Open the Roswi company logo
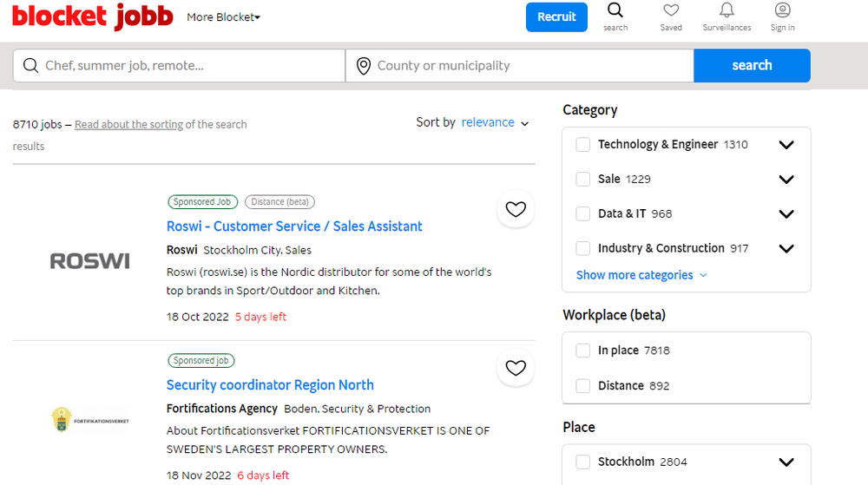 [89, 261]
